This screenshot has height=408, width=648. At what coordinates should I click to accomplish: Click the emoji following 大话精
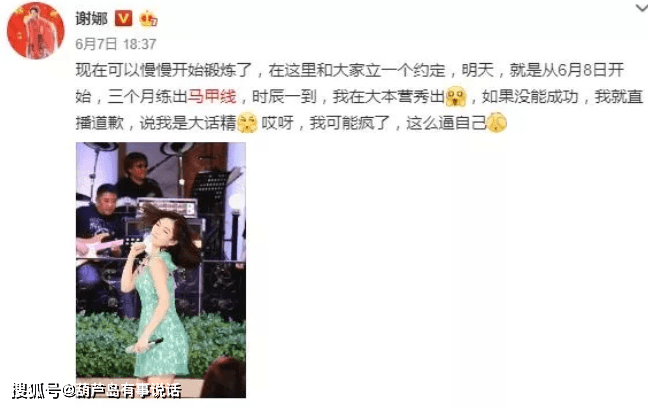click(247, 123)
